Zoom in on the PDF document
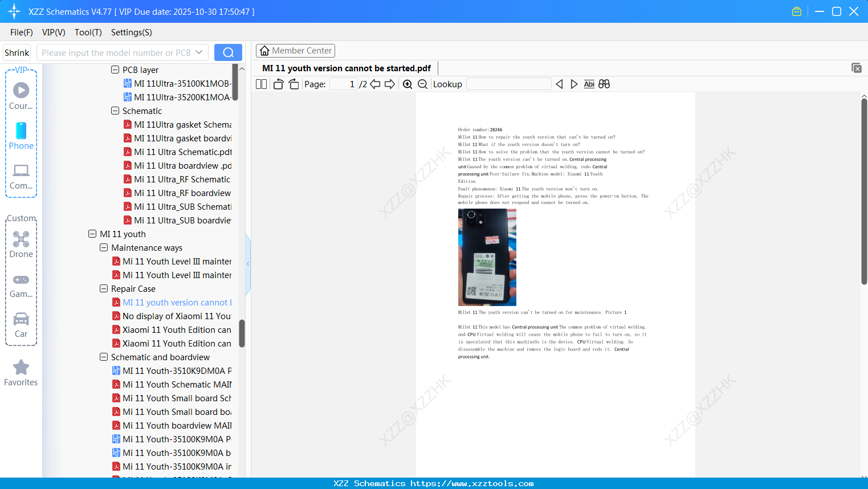Image resolution: width=868 pixels, height=489 pixels. [407, 84]
